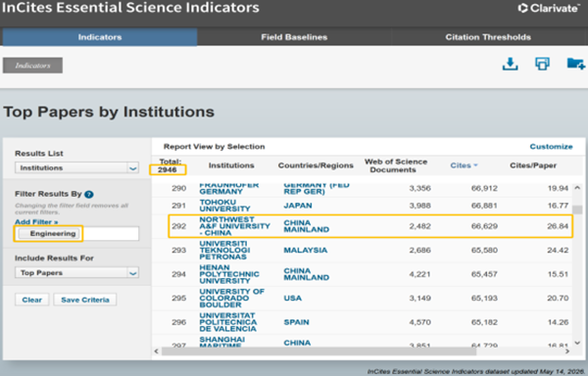The image size is (588, 376).
Task: Click the Save Criteria button
Action: point(85,300)
